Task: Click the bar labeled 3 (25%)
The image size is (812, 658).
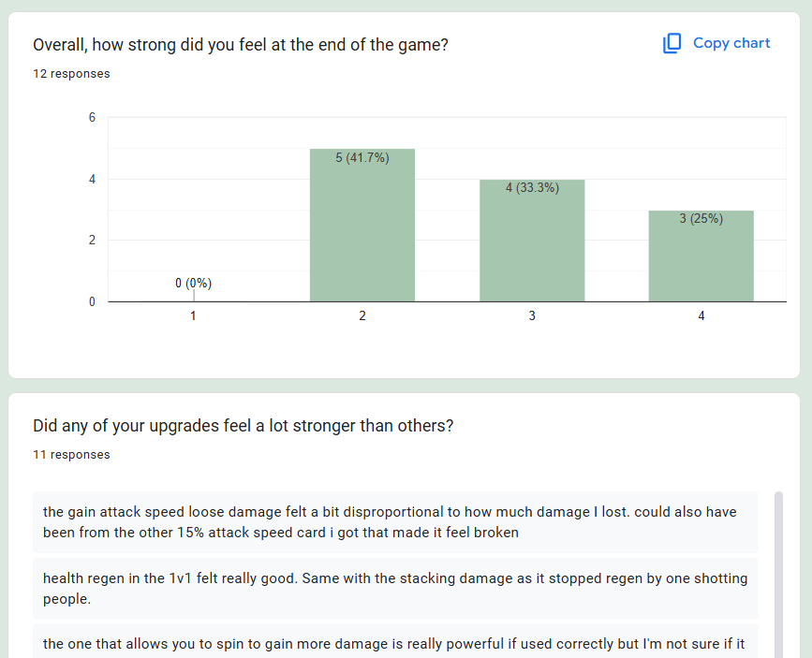Action: point(701,256)
